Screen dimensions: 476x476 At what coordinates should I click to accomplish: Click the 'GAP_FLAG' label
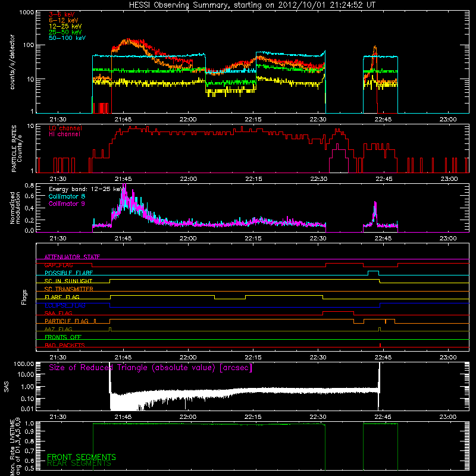[x=58, y=265]
